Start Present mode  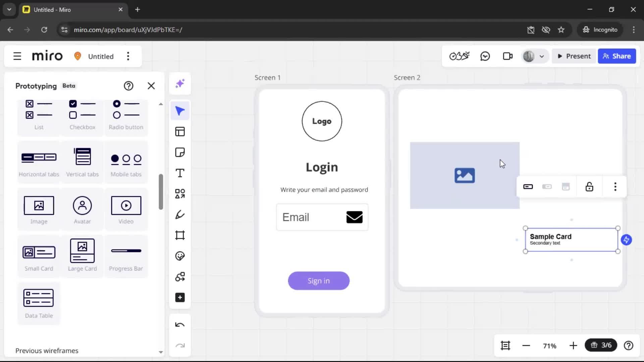point(574,56)
